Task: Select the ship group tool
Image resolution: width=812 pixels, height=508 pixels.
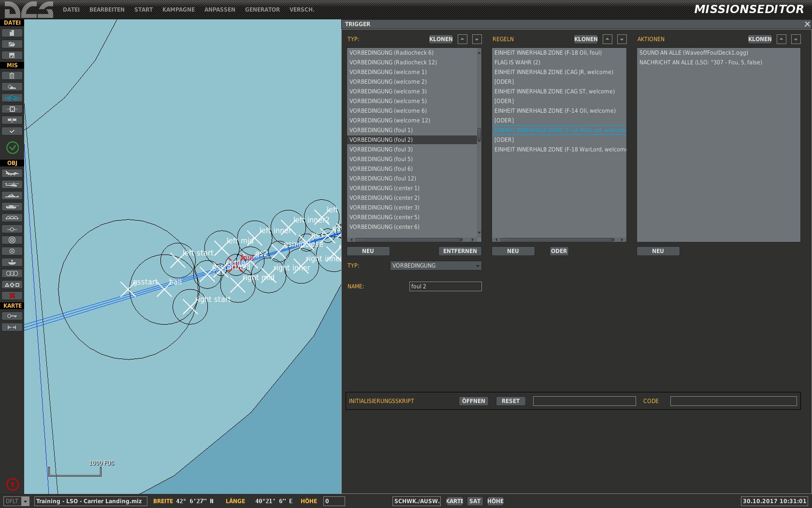Action: coord(12,195)
